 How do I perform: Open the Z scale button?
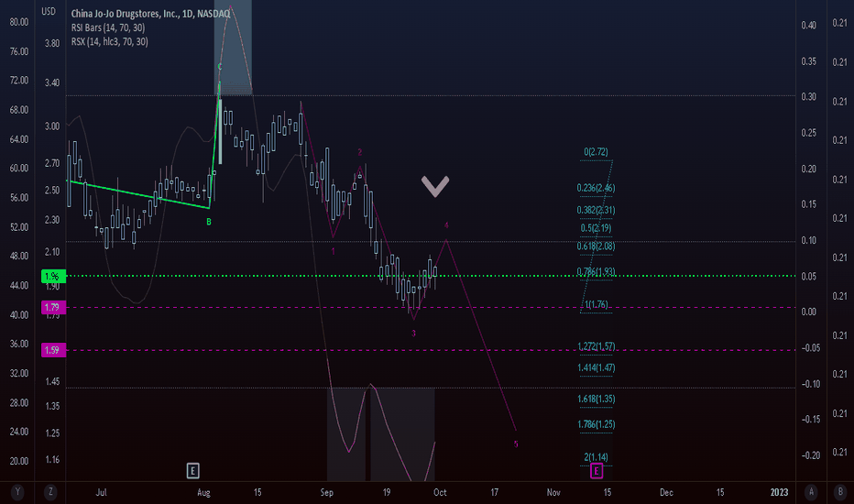pyautogui.click(x=50, y=492)
